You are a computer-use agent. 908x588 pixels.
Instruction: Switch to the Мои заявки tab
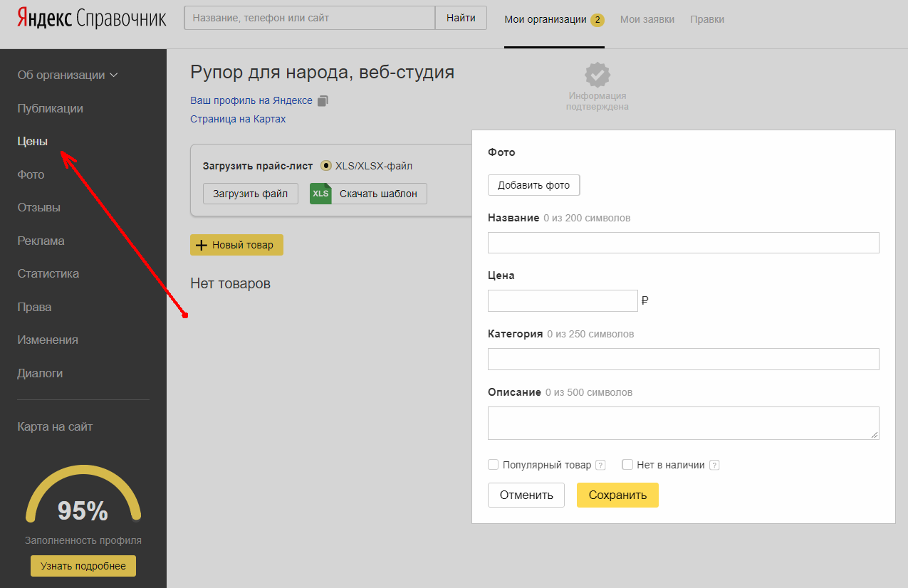tap(647, 19)
